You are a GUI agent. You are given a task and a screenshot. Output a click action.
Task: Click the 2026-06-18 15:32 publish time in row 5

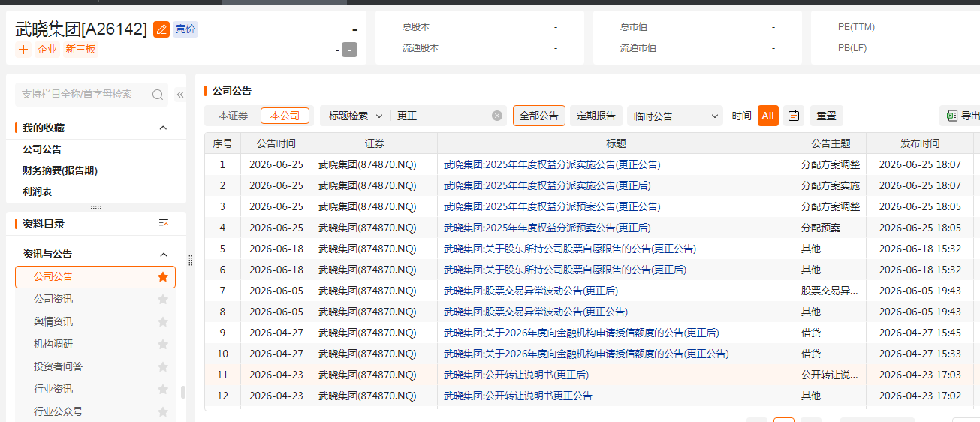pos(920,249)
